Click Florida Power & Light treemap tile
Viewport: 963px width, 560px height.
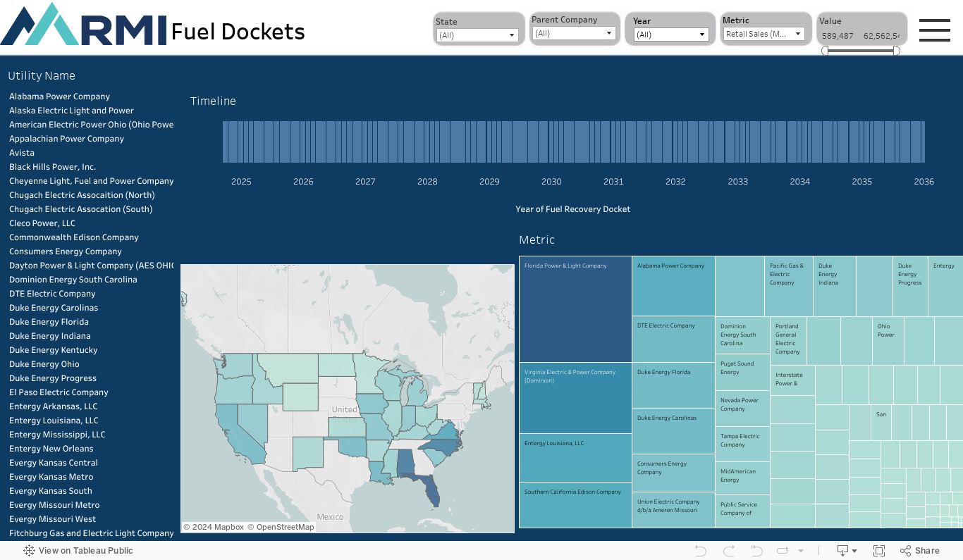[575, 309]
